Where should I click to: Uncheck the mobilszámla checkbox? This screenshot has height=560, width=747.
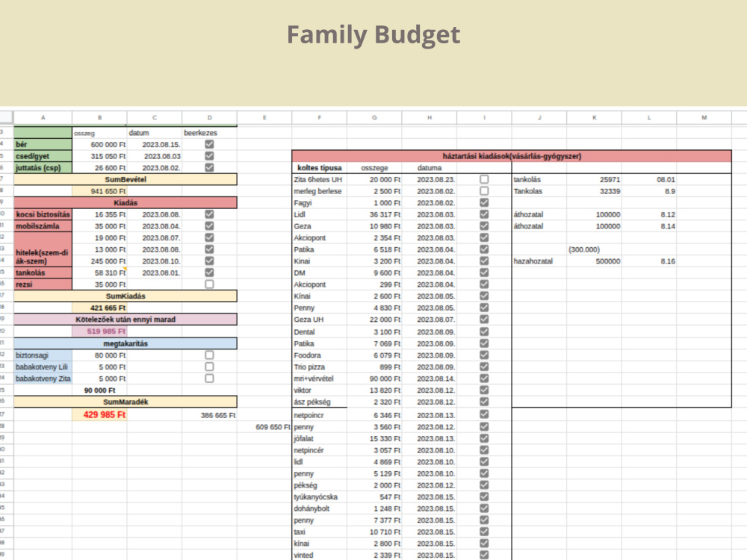click(x=209, y=225)
